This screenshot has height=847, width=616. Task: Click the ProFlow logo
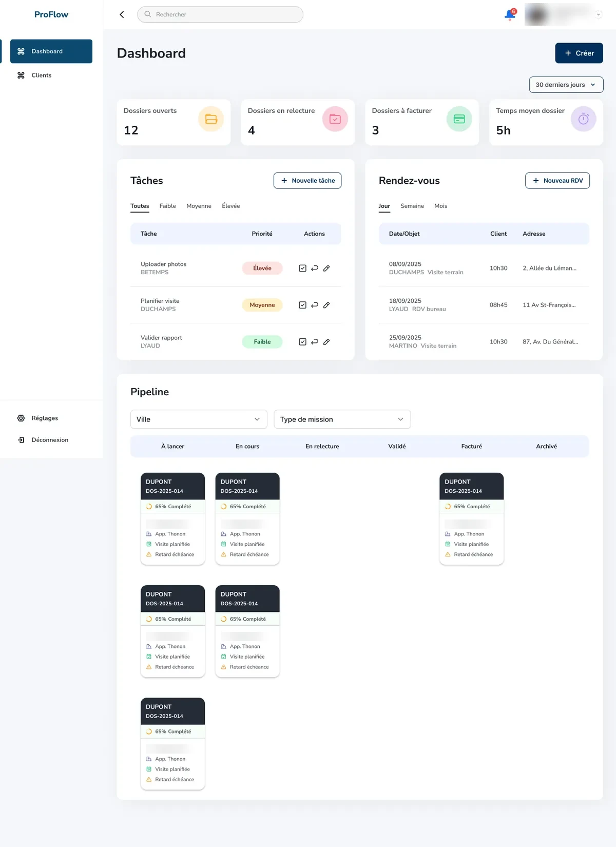[x=51, y=14]
